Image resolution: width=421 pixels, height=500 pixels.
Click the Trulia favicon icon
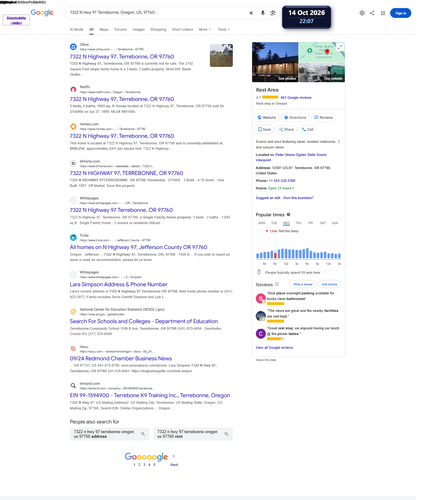tap(73, 237)
